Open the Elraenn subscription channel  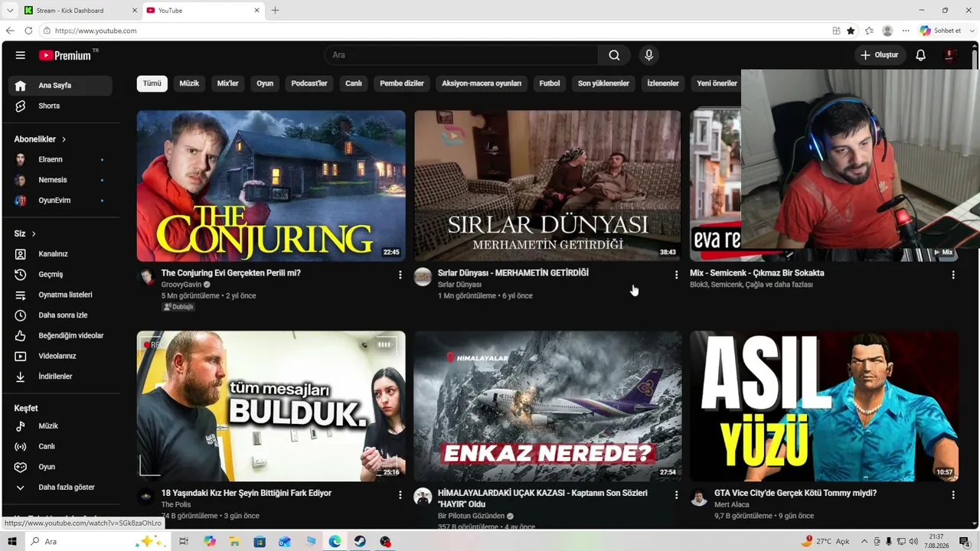60,160
